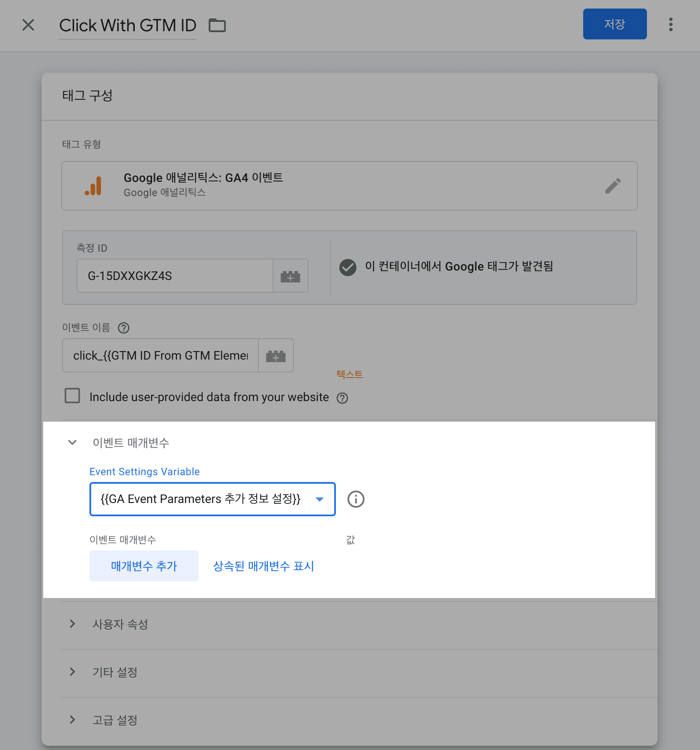The height and width of the screenshot is (750, 700).
Task: Save the tag with 저장 button
Action: coord(615,24)
